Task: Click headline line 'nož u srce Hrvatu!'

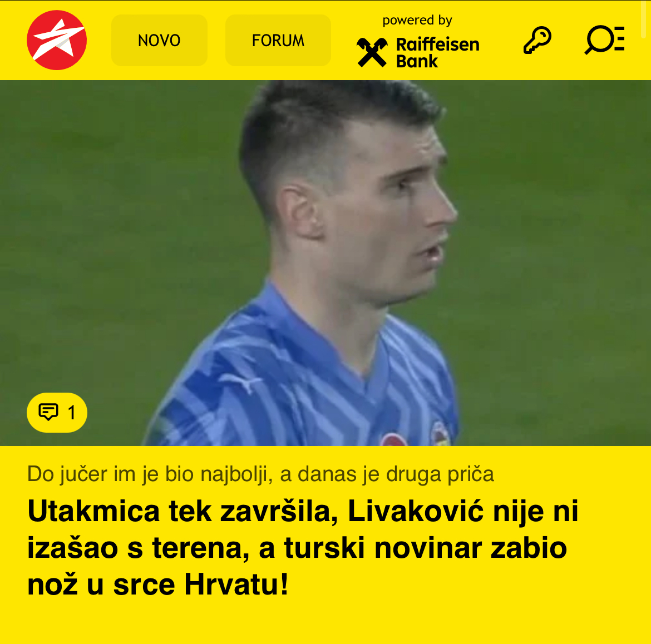Action: (x=158, y=584)
